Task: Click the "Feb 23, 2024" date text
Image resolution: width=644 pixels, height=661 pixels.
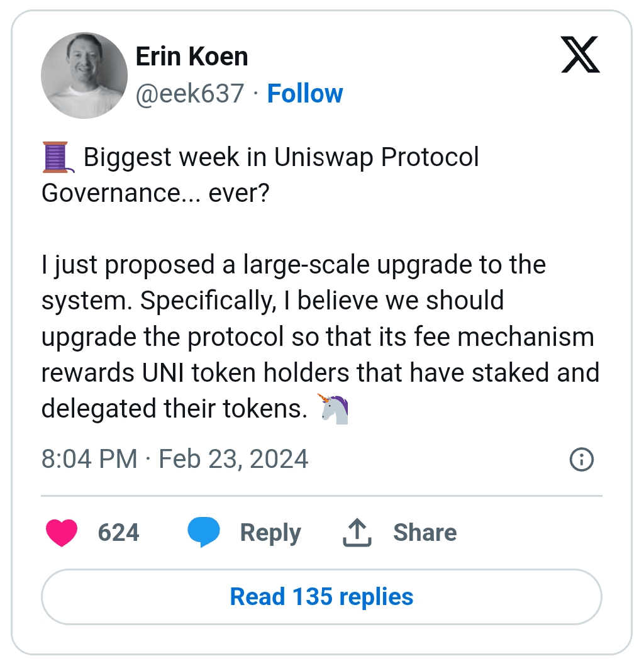Action: [233, 459]
